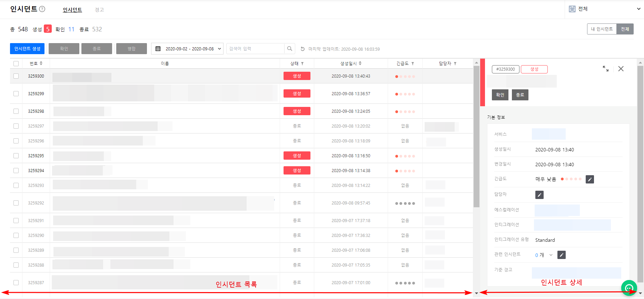This screenshot has height=299, width=644.
Task: Click the help icon beside 인시던트 title
Action: pyautogui.click(x=42, y=9)
